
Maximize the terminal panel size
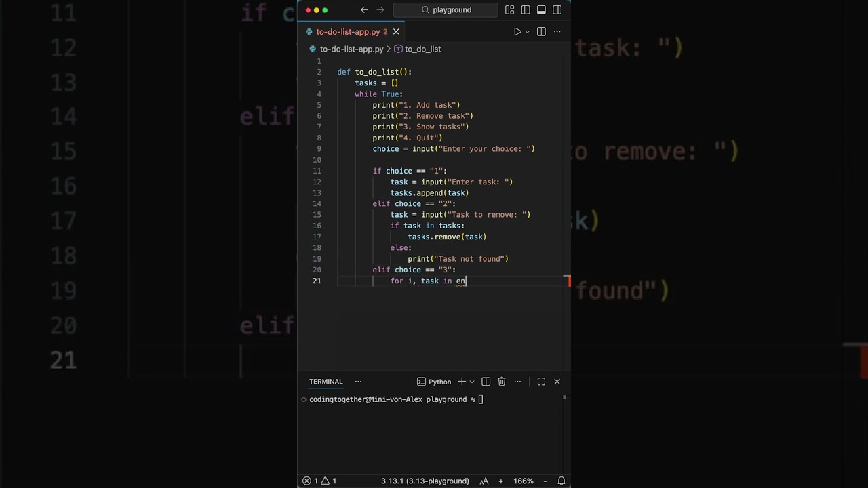[541, 382]
